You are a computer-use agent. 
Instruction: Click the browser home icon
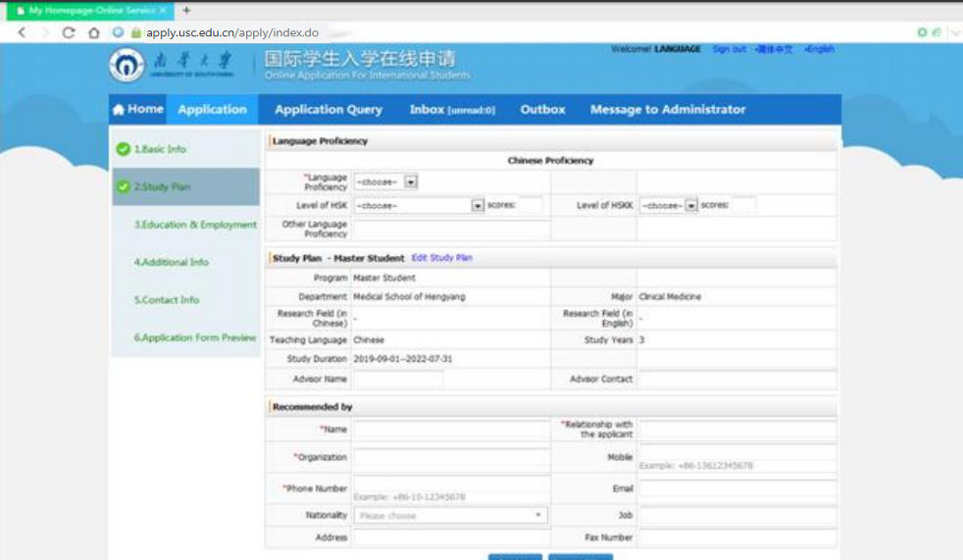click(x=94, y=32)
